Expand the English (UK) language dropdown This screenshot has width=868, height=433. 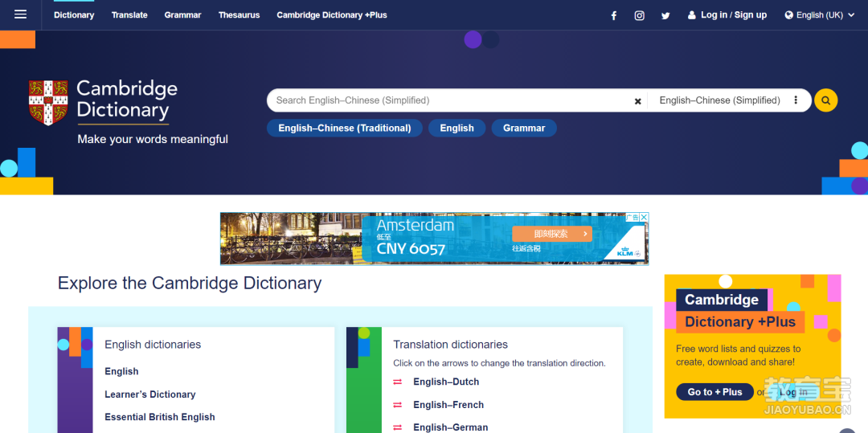pyautogui.click(x=820, y=15)
